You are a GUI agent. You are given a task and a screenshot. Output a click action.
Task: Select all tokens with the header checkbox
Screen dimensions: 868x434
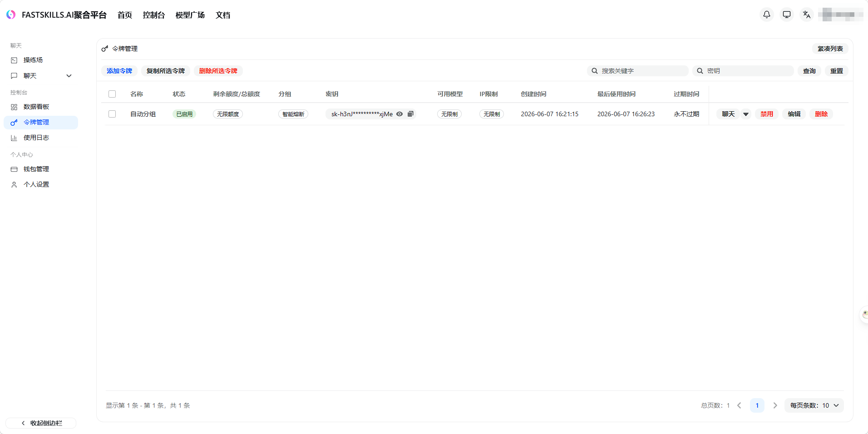112,94
